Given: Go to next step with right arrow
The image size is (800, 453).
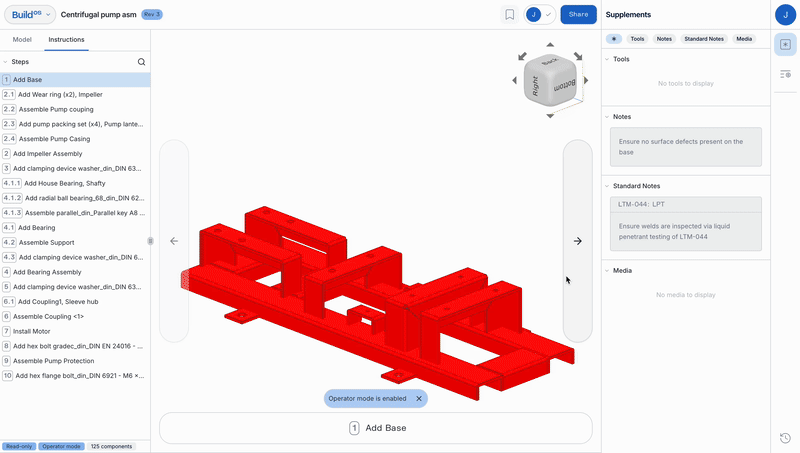Looking at the screenshot, I should coord(578,241).
